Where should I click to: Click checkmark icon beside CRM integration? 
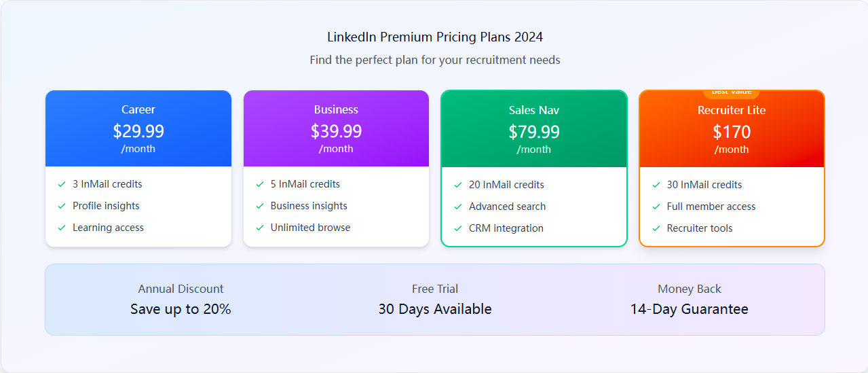(x=458, y=228)
